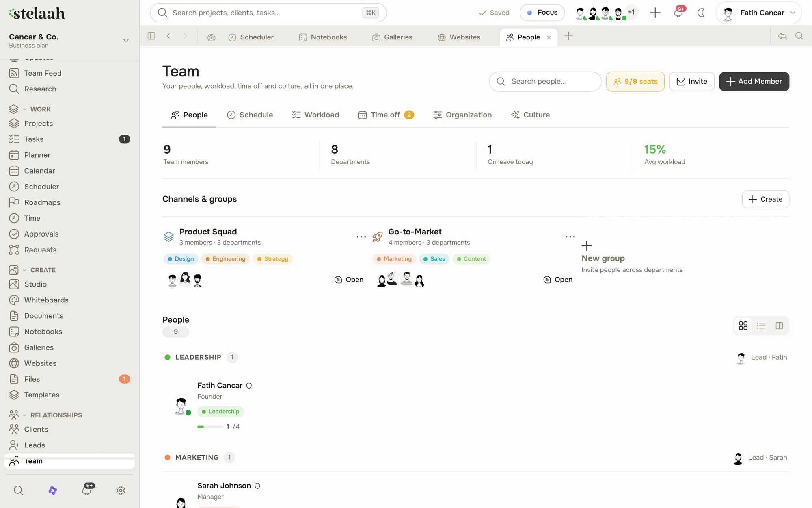812x508 pixels.
Task: Click the plus icon to add new tab
Action: [569, 36]
